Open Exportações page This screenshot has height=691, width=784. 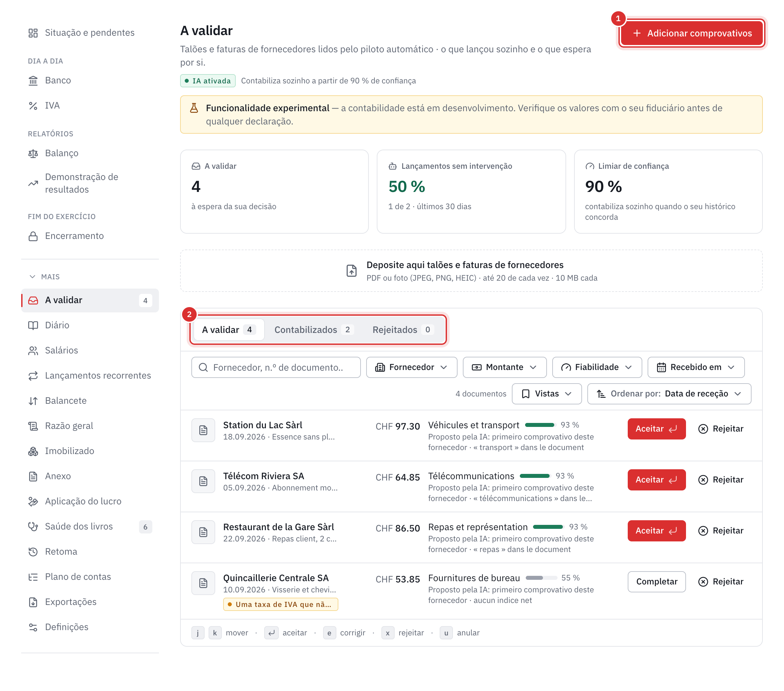90,602
